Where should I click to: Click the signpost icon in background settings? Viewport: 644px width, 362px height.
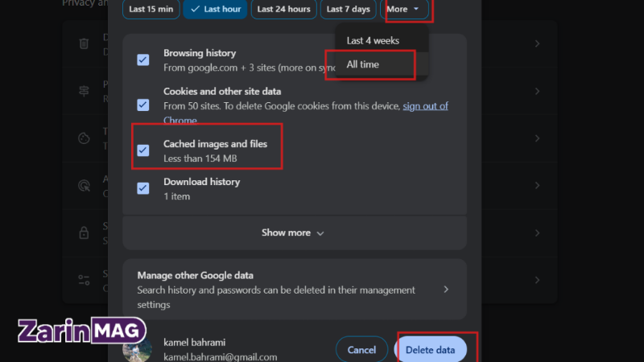click(84, 91)
